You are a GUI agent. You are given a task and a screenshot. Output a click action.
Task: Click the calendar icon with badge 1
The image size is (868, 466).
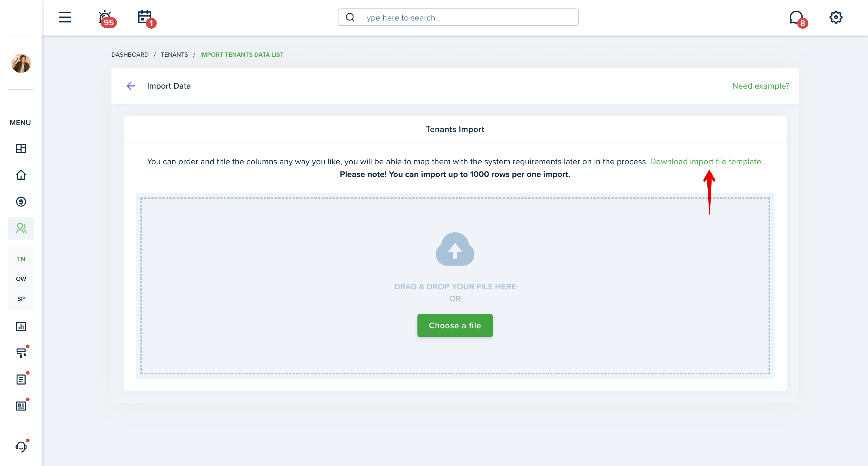coord(145,17)
